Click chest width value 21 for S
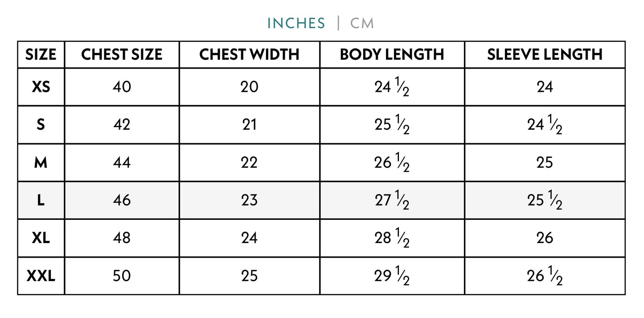This screenshot has width=644, height=318. pyautogui.click(x=249, y=125)
